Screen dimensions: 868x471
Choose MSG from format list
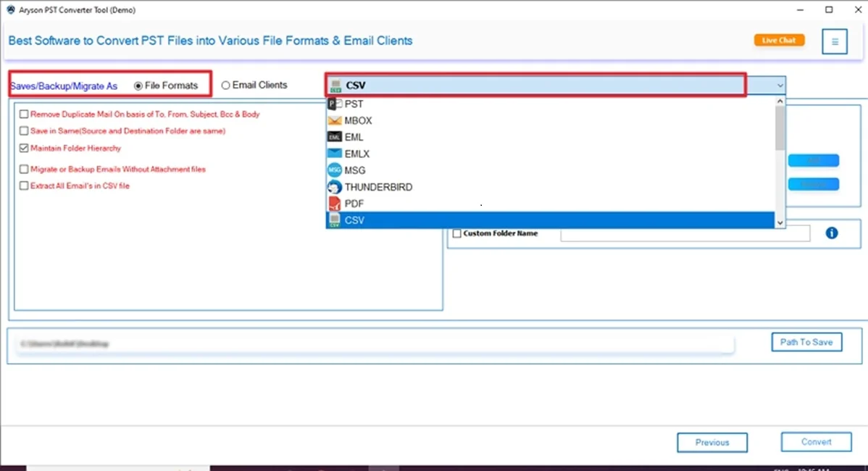point(550,170)
